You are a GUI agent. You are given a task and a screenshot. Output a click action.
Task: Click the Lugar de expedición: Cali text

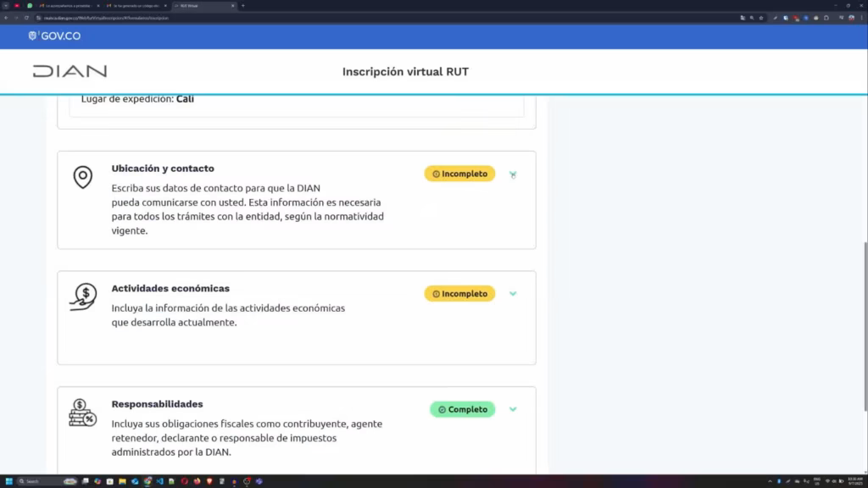click(x=137, y=99)
